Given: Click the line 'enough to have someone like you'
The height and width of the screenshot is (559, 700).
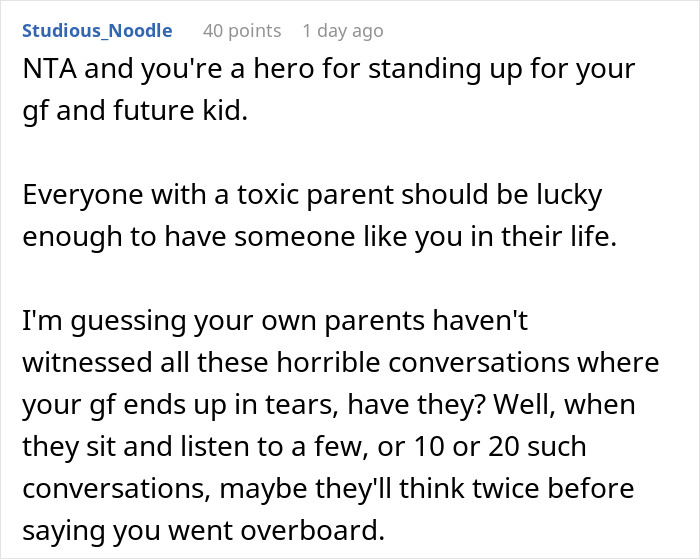Looking at the screenshot, I should 320,237.
